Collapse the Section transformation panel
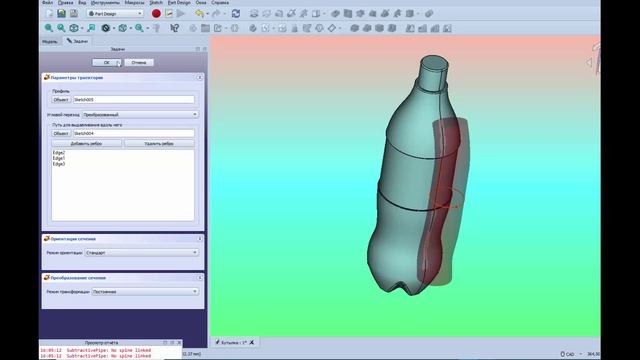The width and height of the screenshot is (640, 360). pos(200,278)
